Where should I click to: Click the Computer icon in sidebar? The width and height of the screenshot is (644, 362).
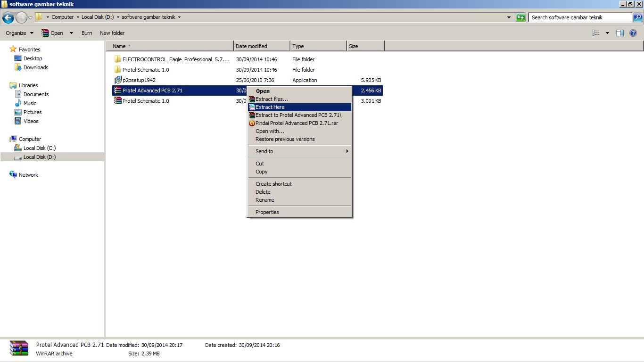pyautogui.click(x=13, y=139)
